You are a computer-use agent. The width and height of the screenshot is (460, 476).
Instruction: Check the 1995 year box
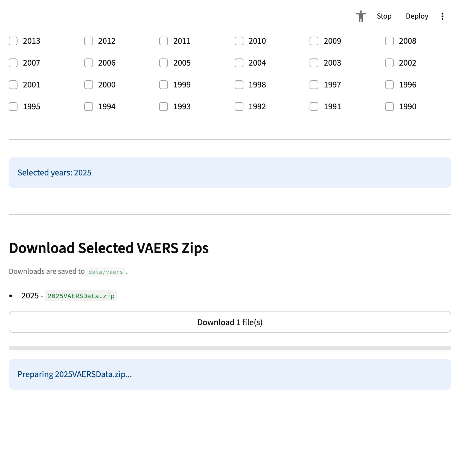coord(13,107)
